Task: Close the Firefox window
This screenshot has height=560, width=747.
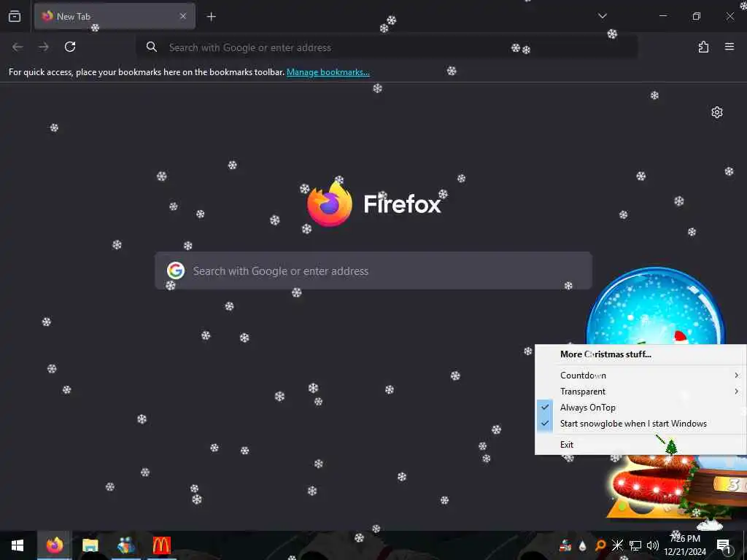Action: tap(729, 16)
